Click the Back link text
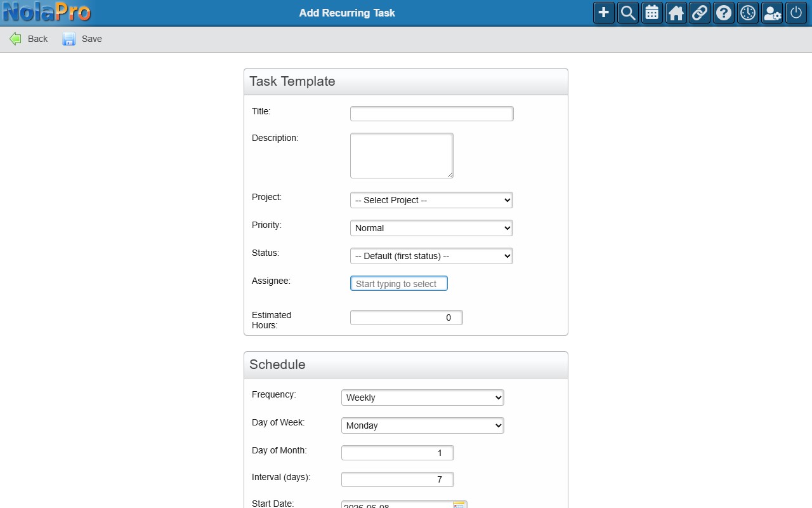Viewport: 812px width, 508px height. (x=37, y=39)
